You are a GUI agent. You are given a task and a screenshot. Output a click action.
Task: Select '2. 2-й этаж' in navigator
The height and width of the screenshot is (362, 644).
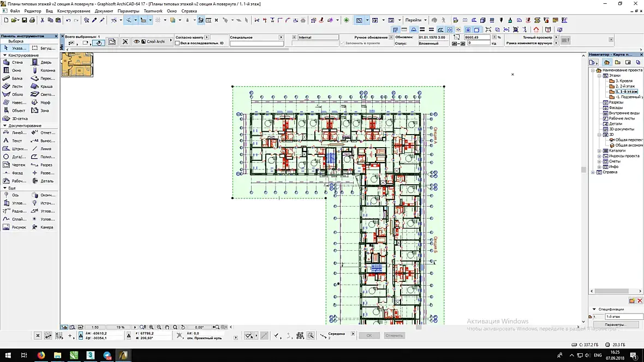pyautogui.click(x=622, y=86)
